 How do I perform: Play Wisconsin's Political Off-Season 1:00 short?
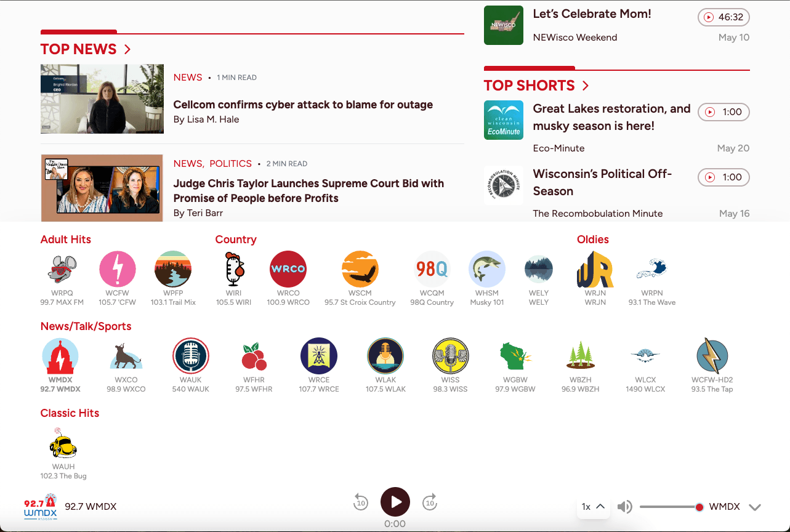tap(723, 177)
